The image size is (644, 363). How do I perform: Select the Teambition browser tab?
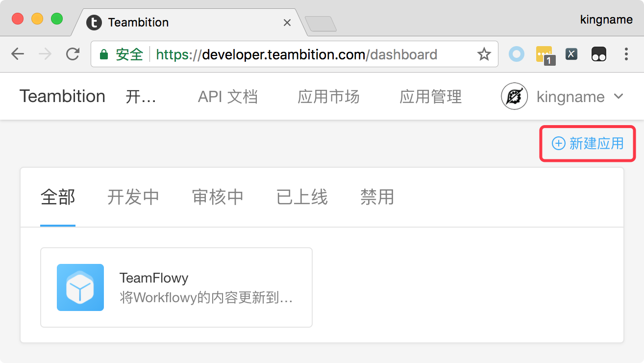[x=190, y=23]
